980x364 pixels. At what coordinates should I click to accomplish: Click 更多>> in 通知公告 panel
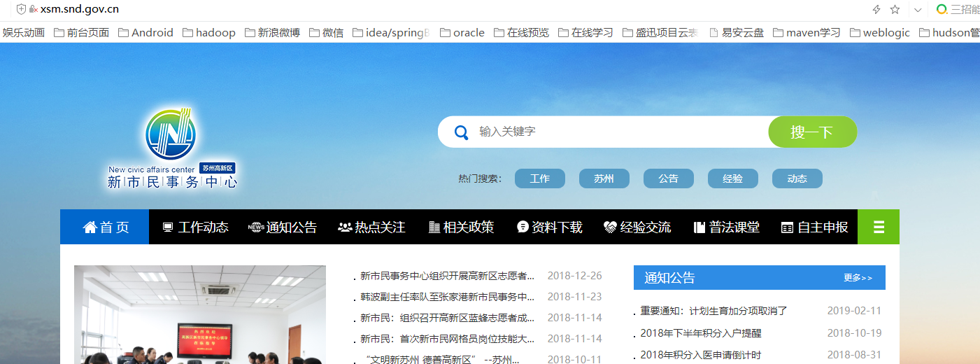tap(858, 278)
